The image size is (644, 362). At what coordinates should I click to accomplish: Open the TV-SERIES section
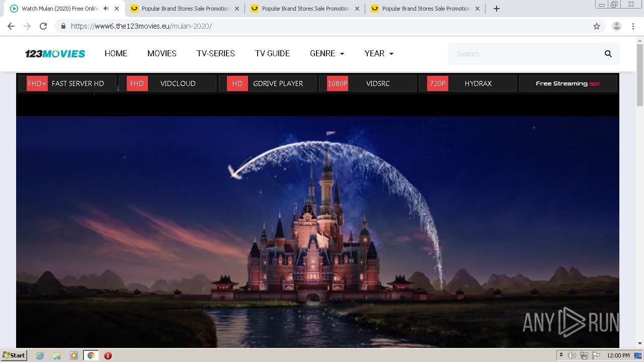click(216, 53)
